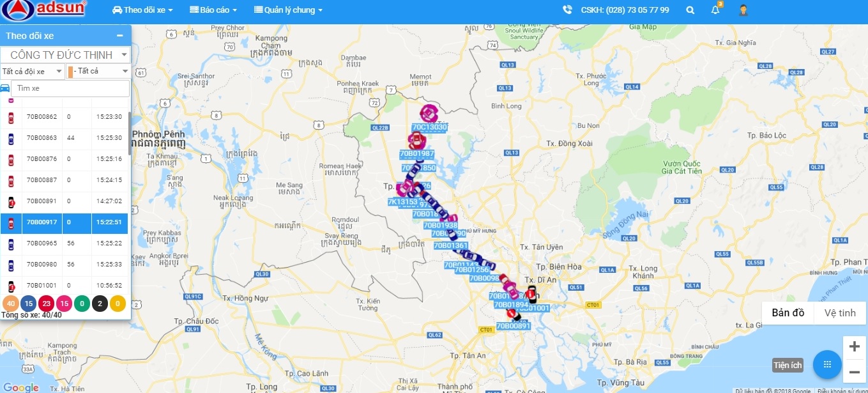Open the notifications bell icon
The height and width of the screenshot is (393, 868).
(x=715, y=10)
